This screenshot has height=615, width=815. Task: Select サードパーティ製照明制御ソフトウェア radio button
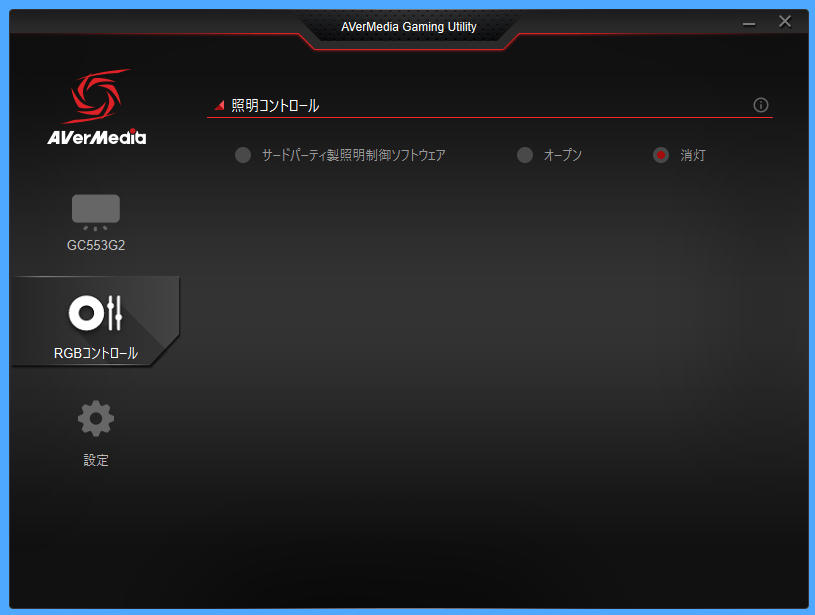coord(243,155)
